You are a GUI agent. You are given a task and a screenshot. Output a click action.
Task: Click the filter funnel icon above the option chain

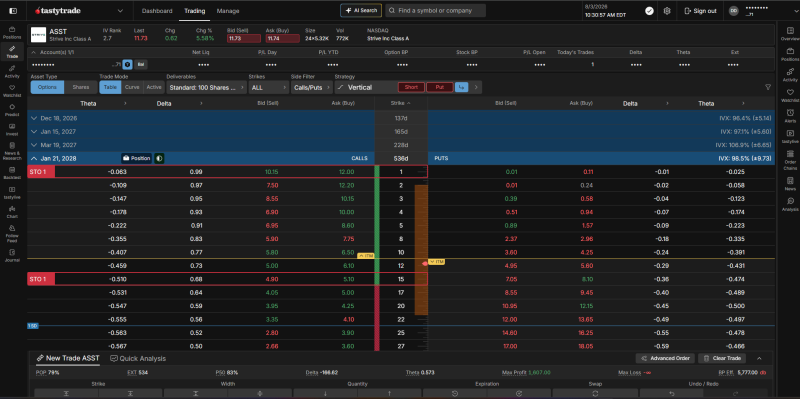click(x=768, y=87)
